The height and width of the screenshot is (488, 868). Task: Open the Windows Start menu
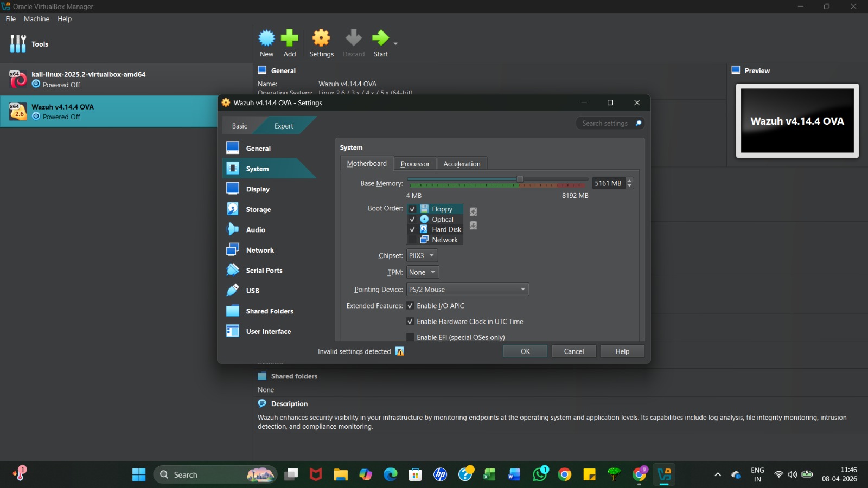click(x=139, y=474)
